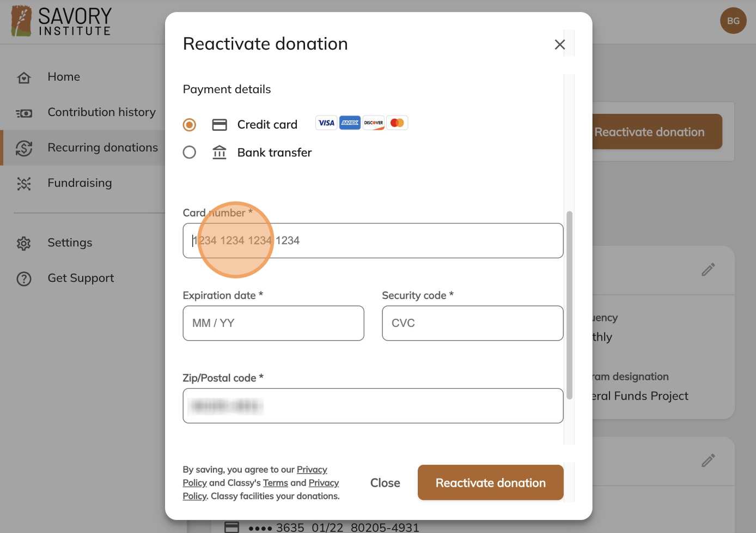
Task: Click the Zip/Postal code field
Action: click(x=373, y=405)
